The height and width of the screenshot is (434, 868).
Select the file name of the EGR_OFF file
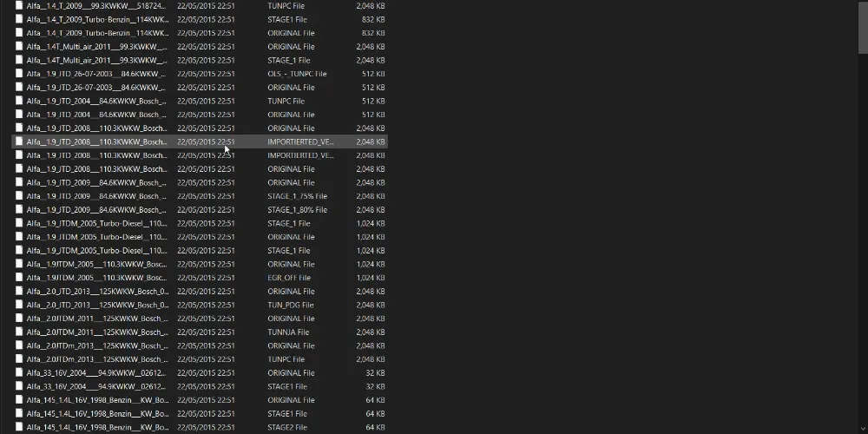pyautogui.click(x=96, y=278)
